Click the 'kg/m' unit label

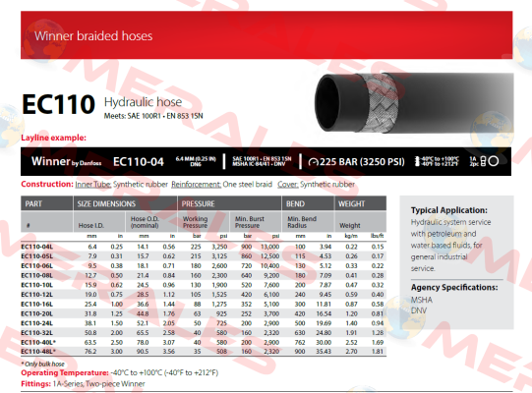(351, 236)
